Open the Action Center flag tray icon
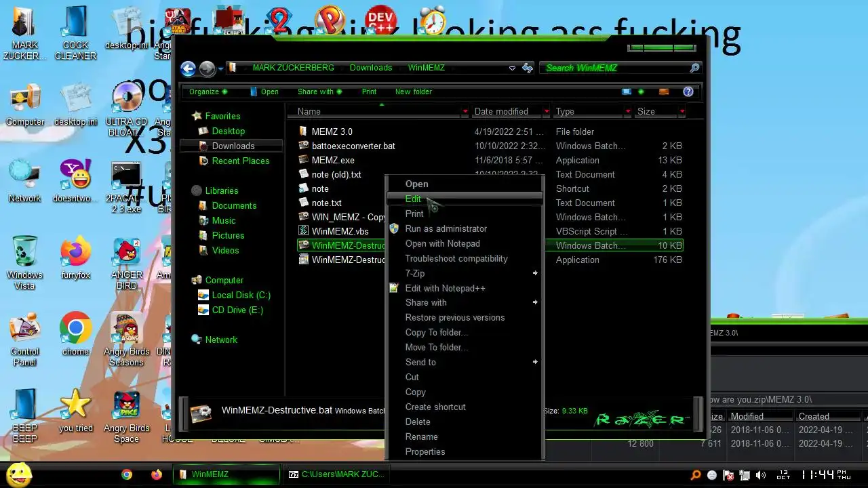868x488 pixels. pos(728,475)
